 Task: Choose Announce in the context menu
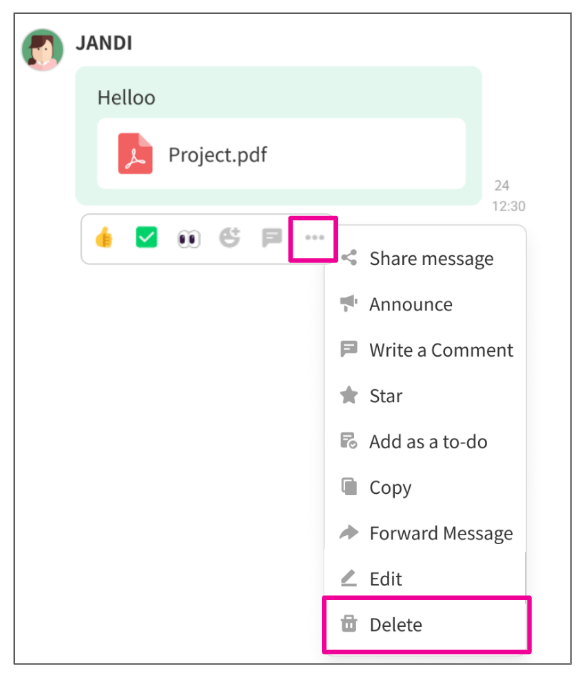point(426,304)
